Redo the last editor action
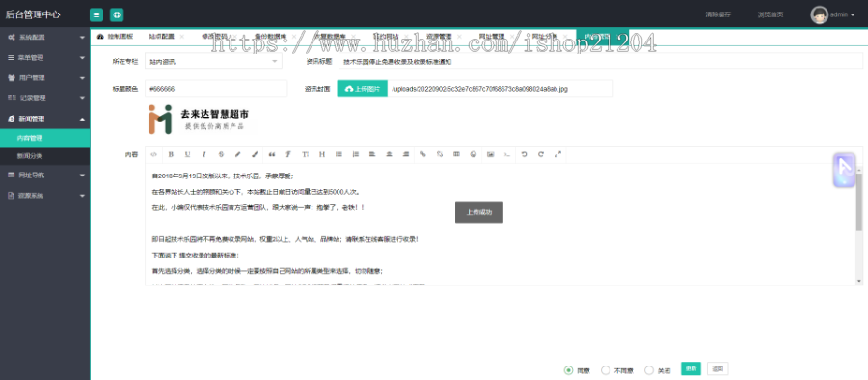This screenshot has width=868, height=380. (x=541, y=154)
